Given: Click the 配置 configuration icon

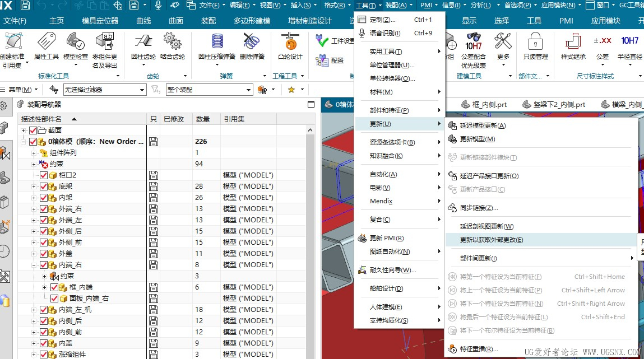Looking at the screenshot, I should (x=322, y=60).
